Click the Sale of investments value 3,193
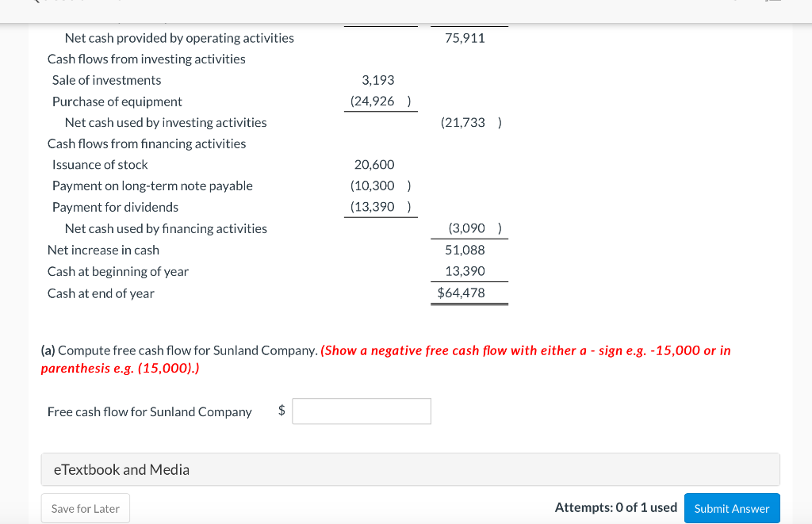 (x=378, y=80)
